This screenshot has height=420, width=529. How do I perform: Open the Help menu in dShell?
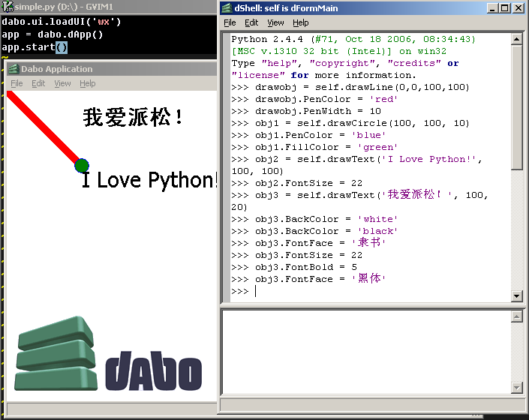tap(300, 23)
